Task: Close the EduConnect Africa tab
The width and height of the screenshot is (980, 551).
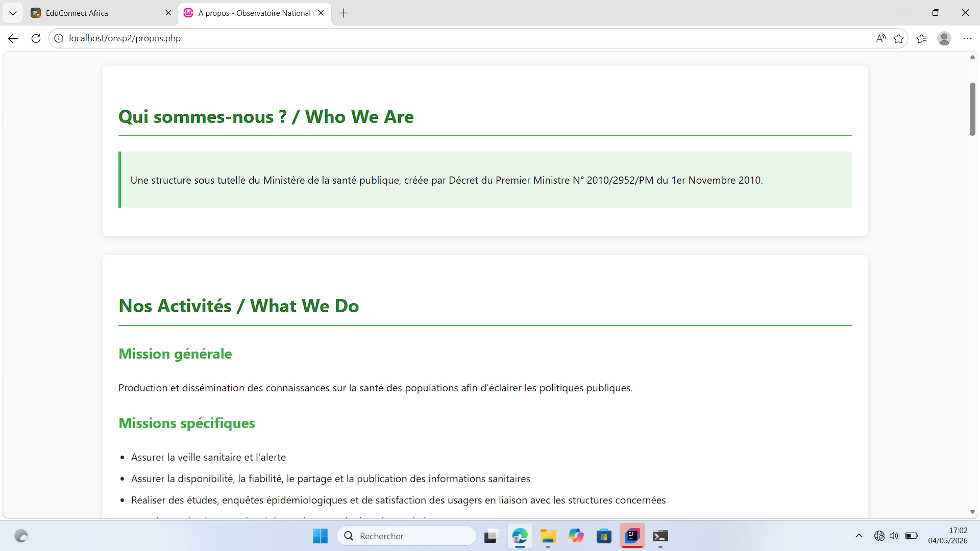Action: [168, 13]
